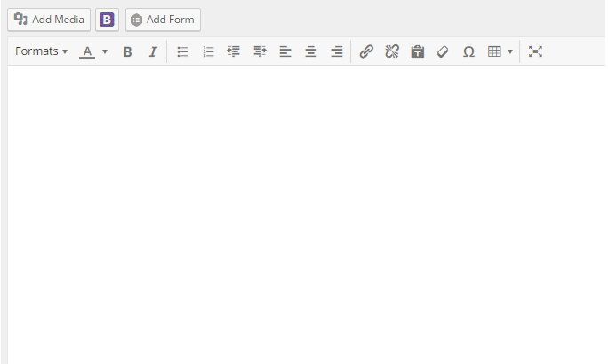Viewport: 608px width, 364px height.
Task: Open the Table dropdown
Action: point(500,51)
